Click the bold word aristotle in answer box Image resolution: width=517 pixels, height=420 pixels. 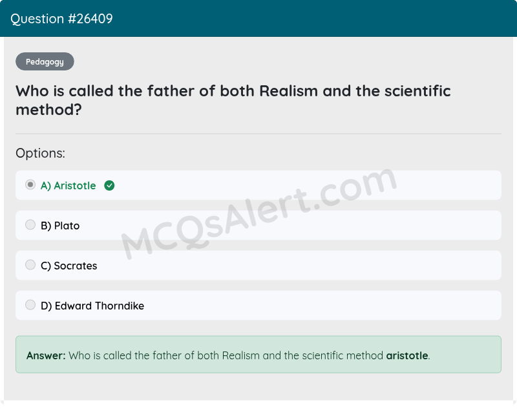[x=407, y=355]
